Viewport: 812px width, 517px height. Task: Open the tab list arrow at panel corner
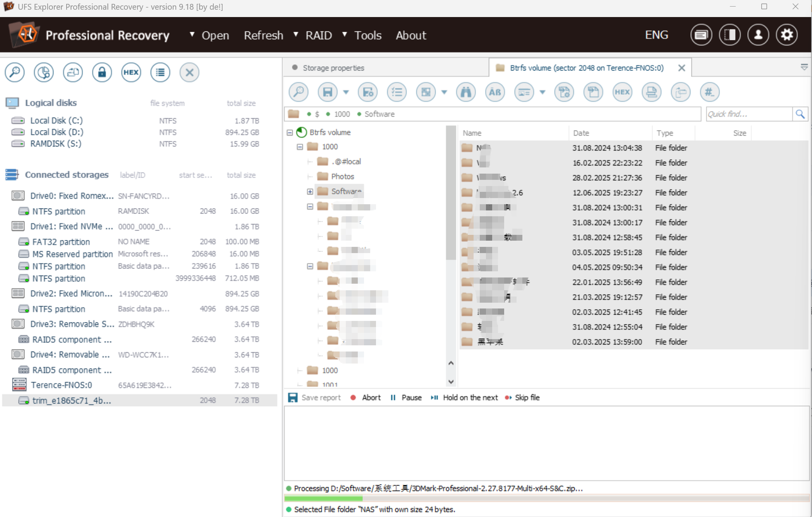point(804,67)
